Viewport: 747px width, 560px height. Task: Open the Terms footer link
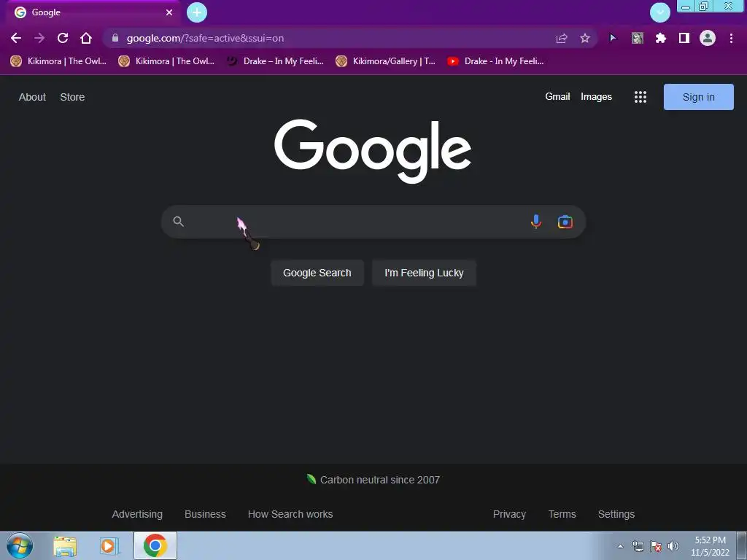562,514
